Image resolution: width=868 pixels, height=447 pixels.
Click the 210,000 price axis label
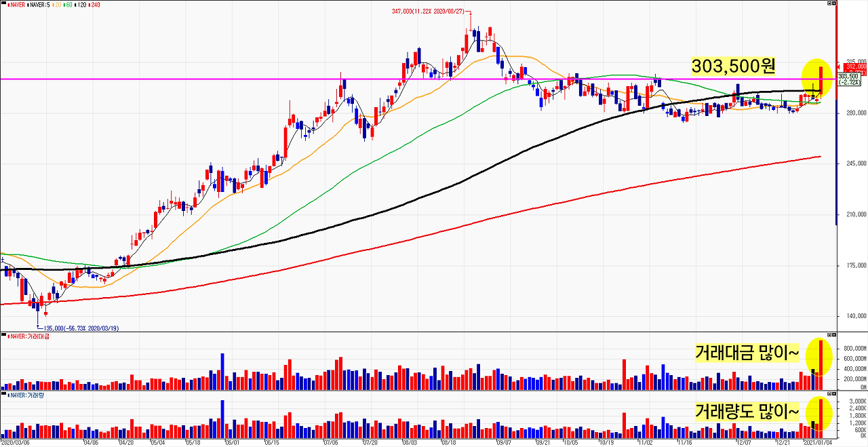856,214
